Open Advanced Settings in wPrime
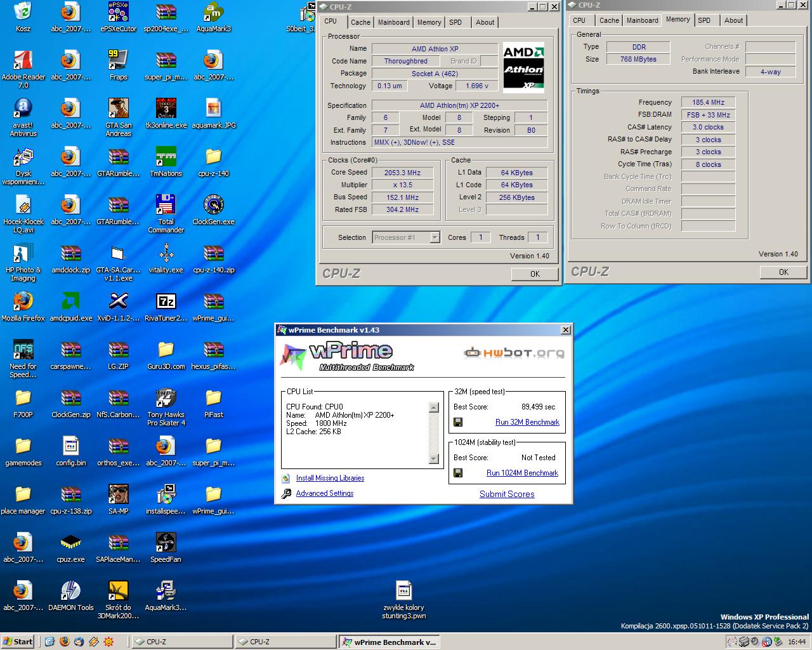 coord(325,493)
